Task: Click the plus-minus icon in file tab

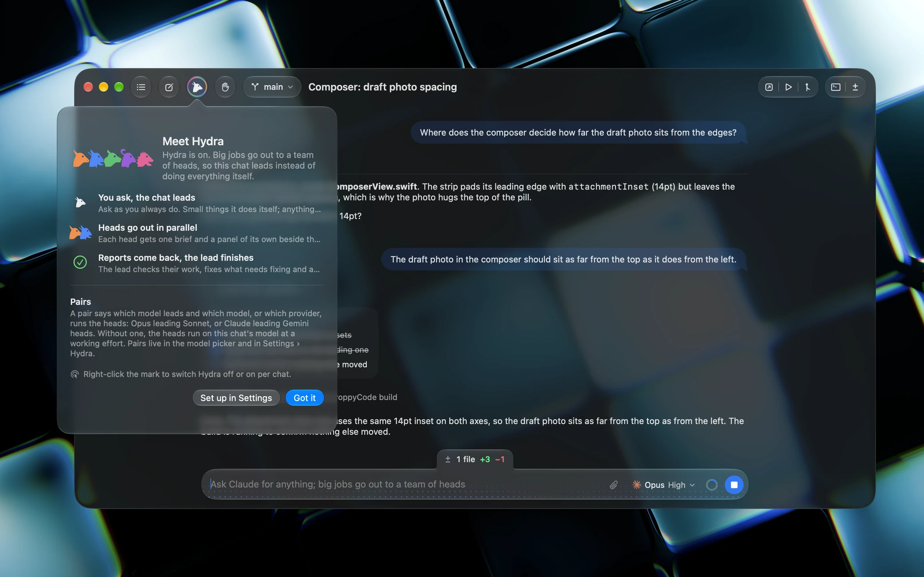Action: pyautogui.click(x=448, y=459)
